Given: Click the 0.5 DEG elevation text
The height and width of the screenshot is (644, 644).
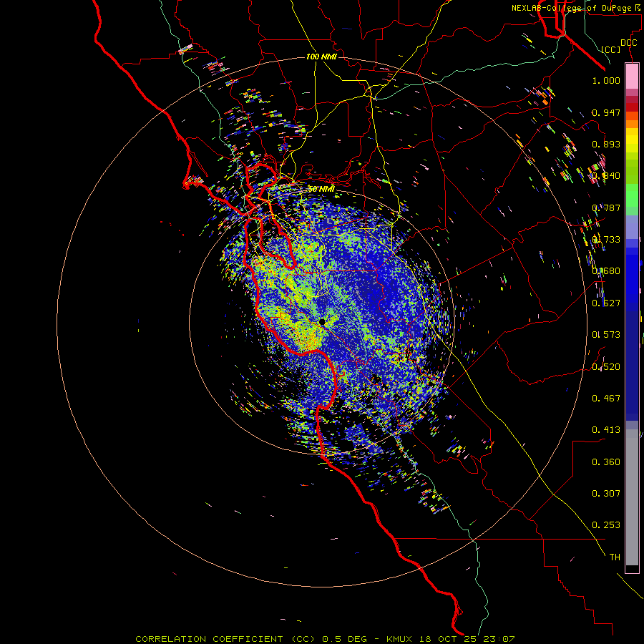Looking at the screenshot, I should click(x=345, y=639).
